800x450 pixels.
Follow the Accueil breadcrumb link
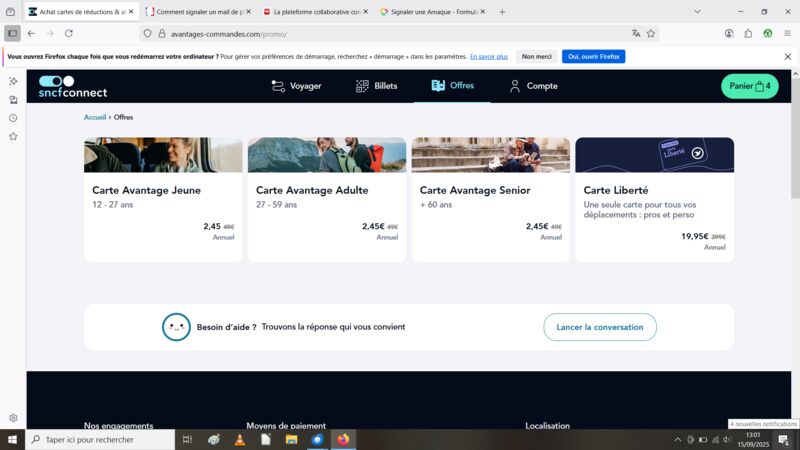coord(95,117)
